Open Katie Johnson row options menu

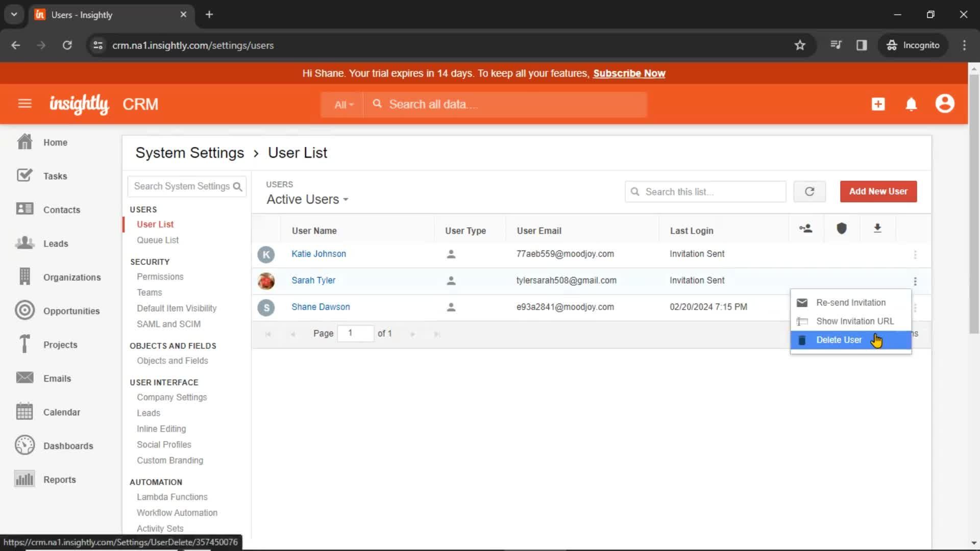(x=915, y=255)
